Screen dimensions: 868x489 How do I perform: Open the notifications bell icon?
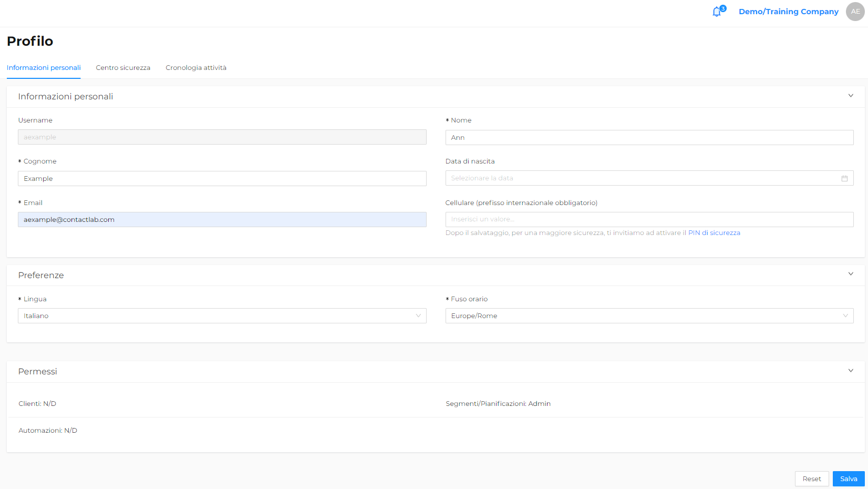click(717, 12)
